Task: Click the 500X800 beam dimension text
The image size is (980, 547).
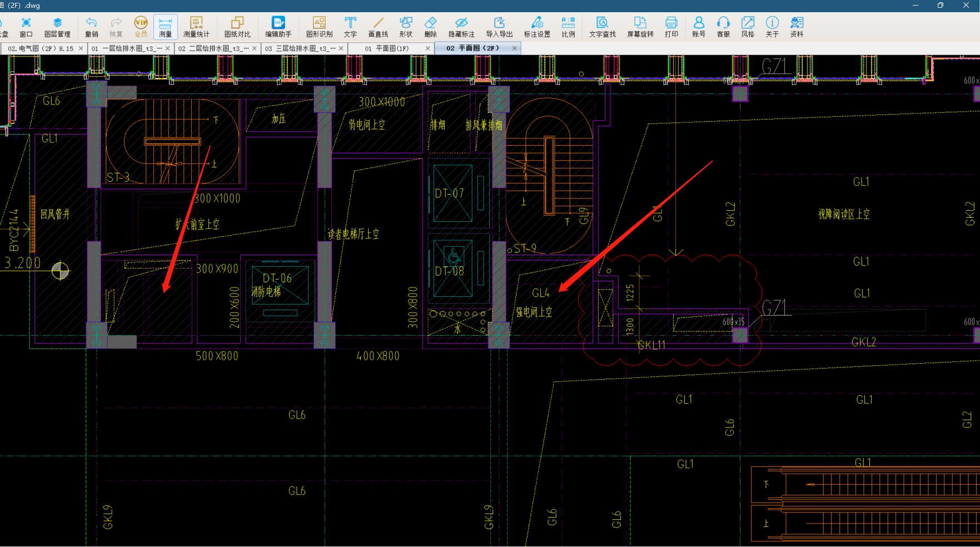Action: coord(217,356)
